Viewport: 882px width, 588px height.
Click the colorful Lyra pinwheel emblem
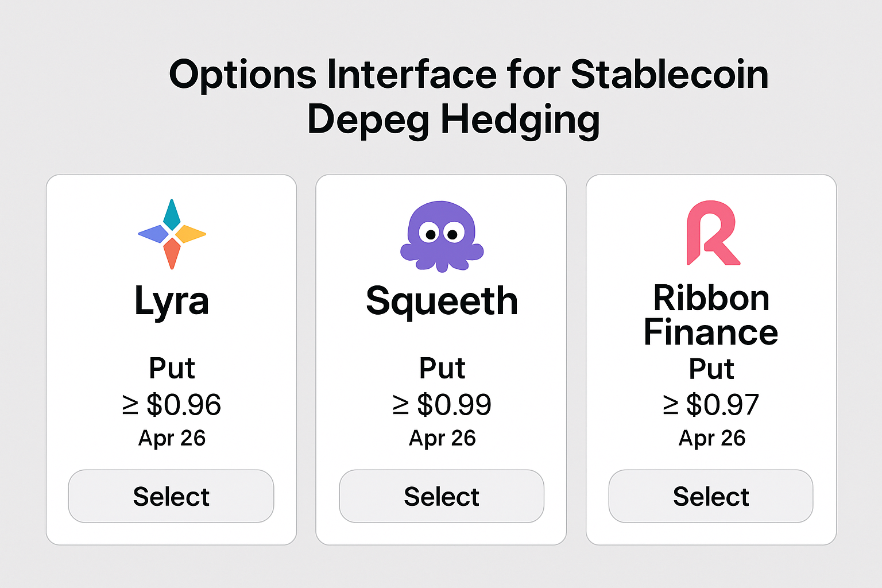click(x=171, y=234)
